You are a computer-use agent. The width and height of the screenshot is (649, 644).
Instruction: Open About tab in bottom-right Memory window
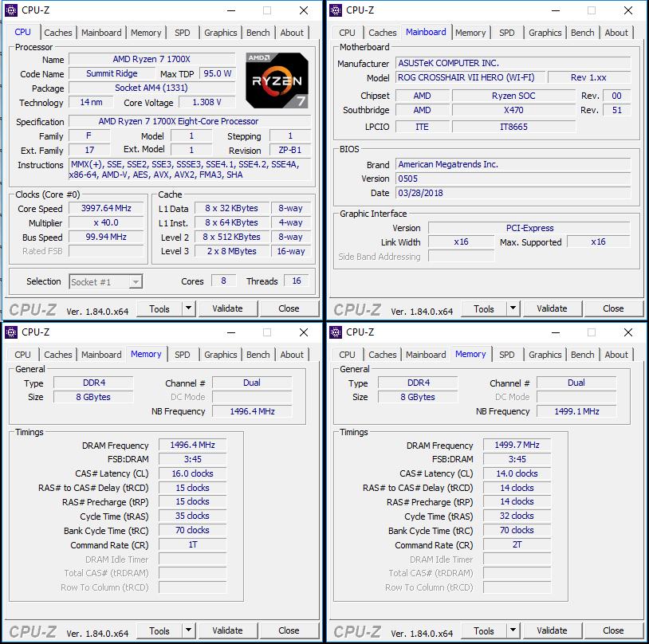tap(616, 355)
